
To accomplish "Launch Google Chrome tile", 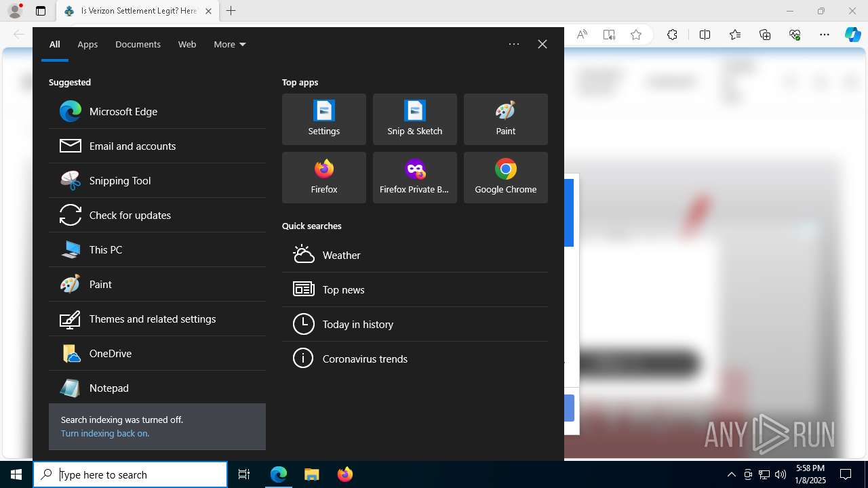I will tap(506, 178).
